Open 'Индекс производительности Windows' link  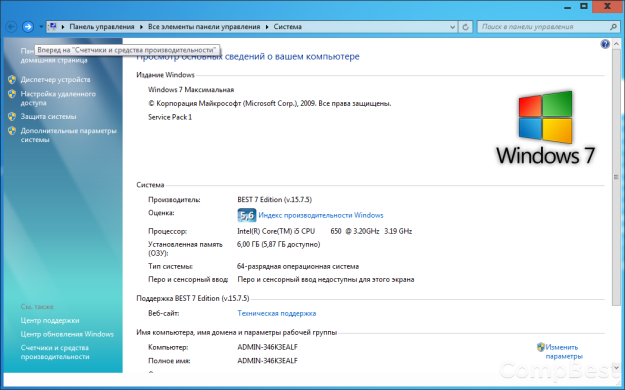point(321,215)
